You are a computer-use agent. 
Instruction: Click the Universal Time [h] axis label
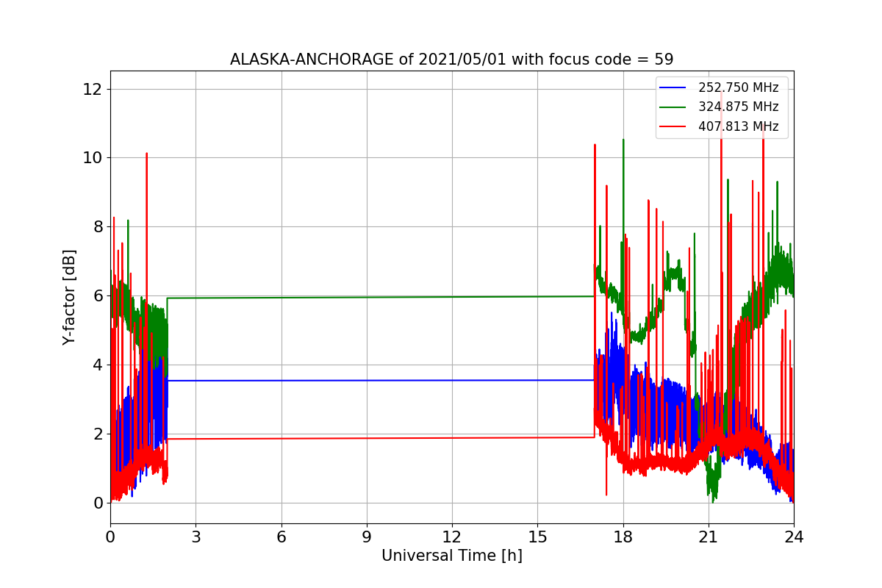coord(452,556)
